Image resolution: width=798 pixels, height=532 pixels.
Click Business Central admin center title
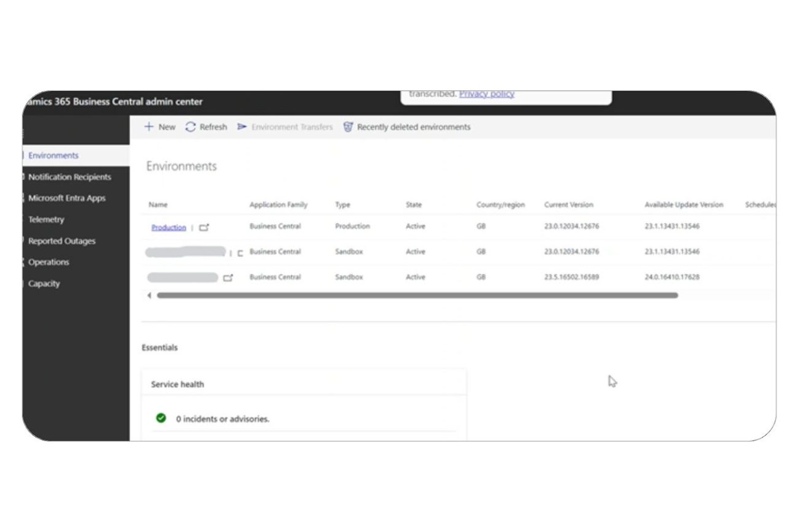click(x=114, y=101)
